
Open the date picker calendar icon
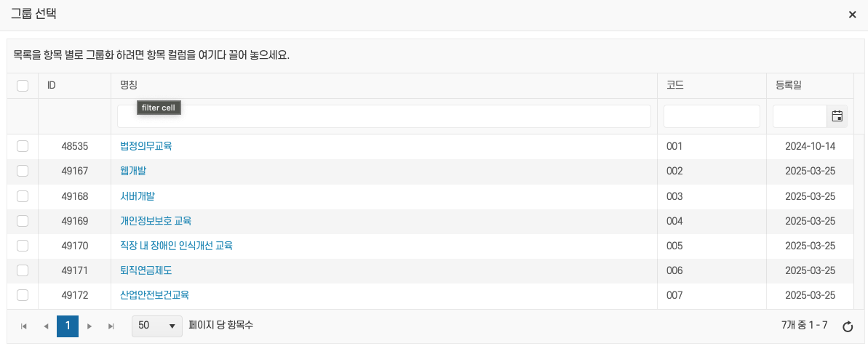[x=837, y=116]
